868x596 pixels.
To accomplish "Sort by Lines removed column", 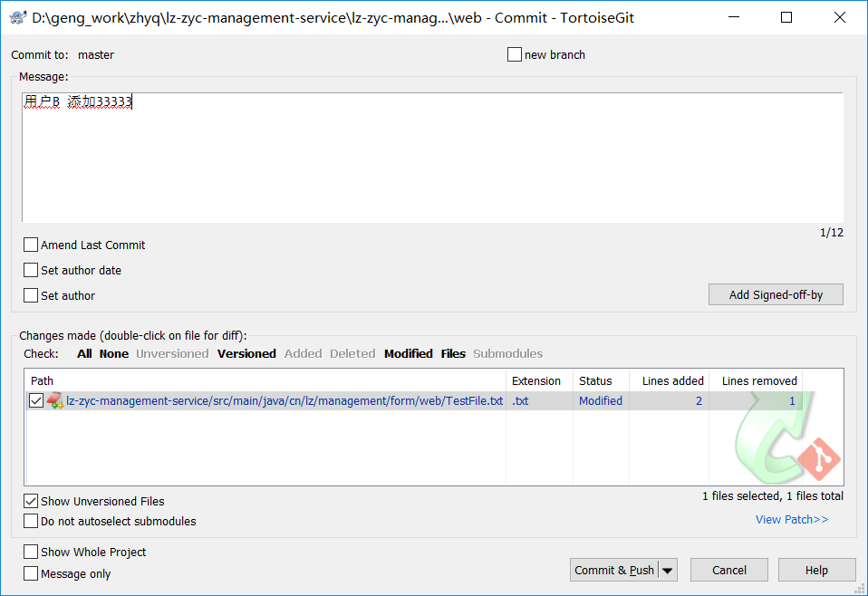I will coord(757,380).
